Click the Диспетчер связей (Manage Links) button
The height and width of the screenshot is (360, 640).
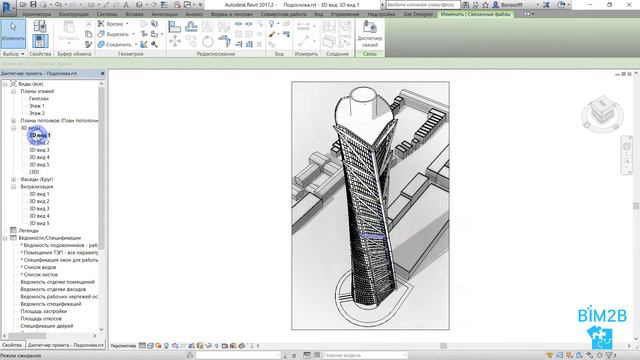[369, 34]
